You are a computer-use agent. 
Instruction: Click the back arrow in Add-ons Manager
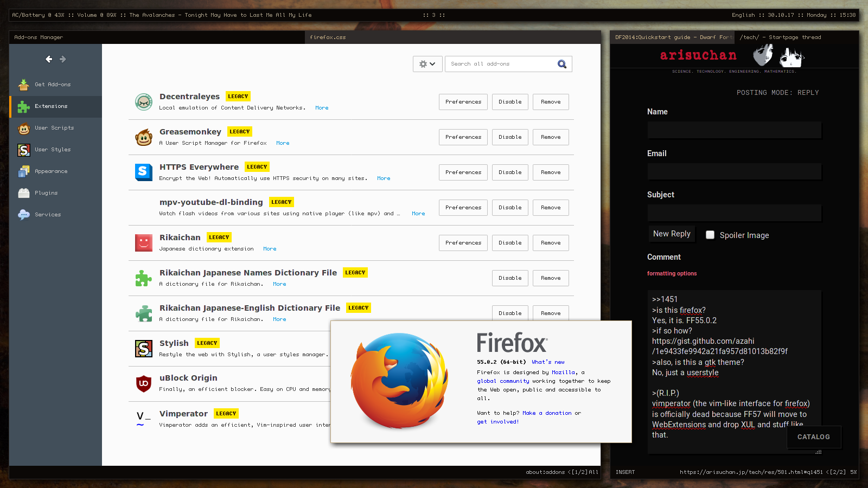[x=49, y=59]
